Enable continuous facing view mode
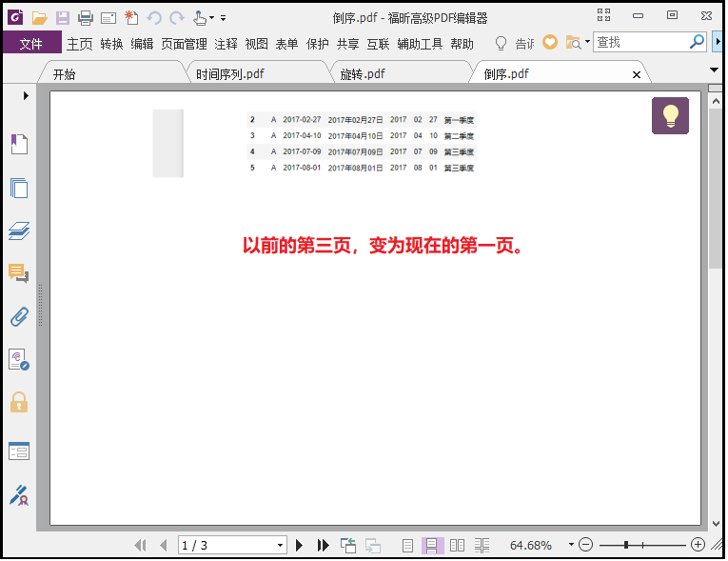Screen dimensions: 728x561 (482, 545)
